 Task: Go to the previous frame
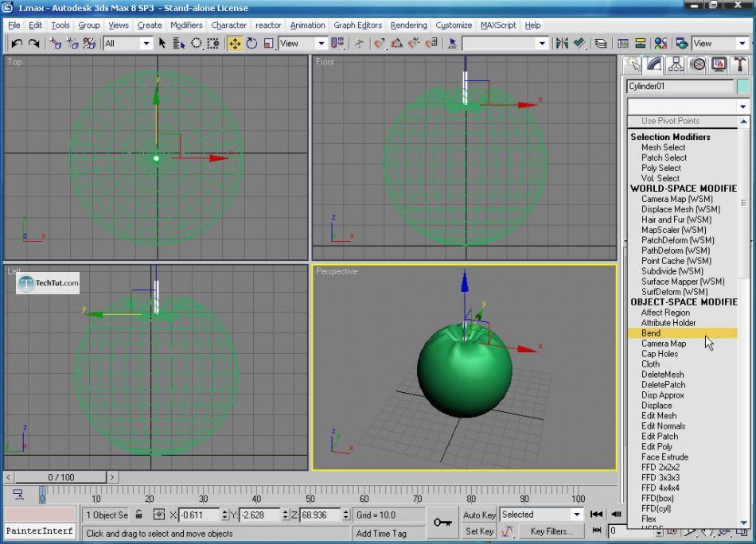[x=616, y=514]
